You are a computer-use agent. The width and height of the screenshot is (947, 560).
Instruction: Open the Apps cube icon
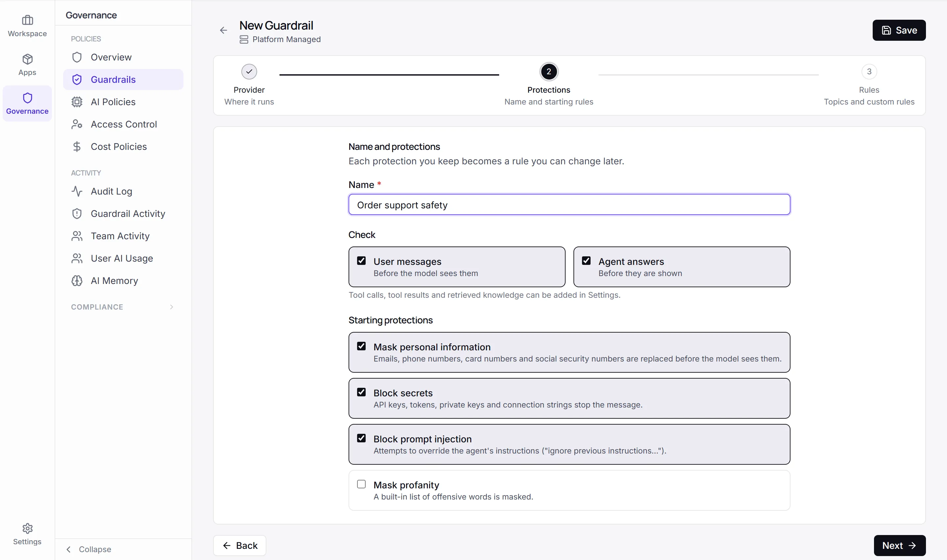click(x=27, y=59)
